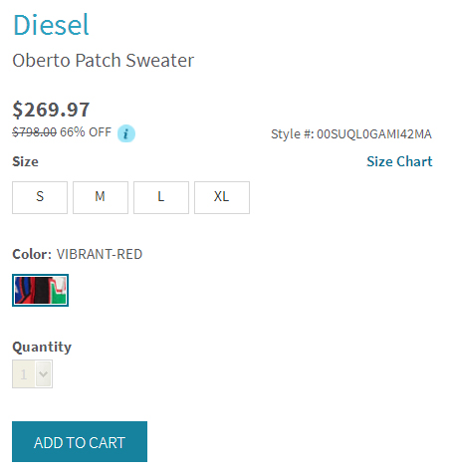Select size M

pos(101,197)
